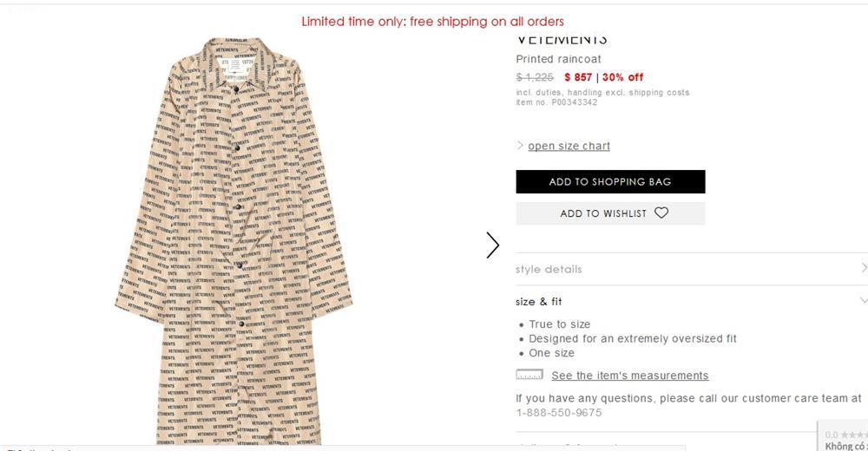Collapse the size & fit chevron
868x451 pixels.
click(x=863, y=301)
